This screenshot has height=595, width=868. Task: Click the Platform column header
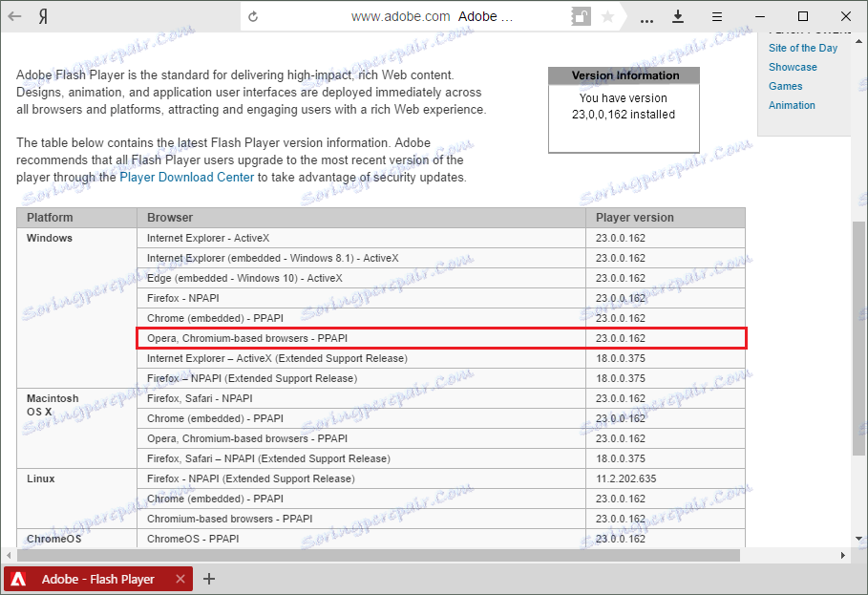[x=77, y=218]
